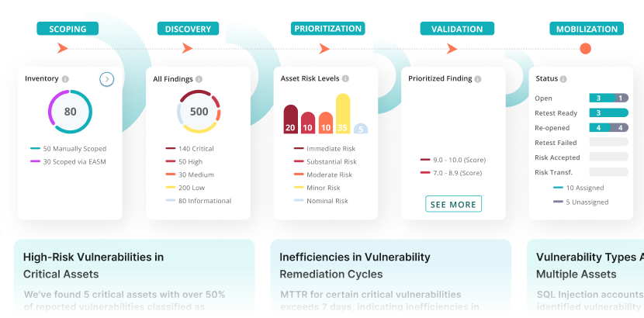Click the info icon beside All Findings
Screen dimensions: 644x318
tap(199, 79)
